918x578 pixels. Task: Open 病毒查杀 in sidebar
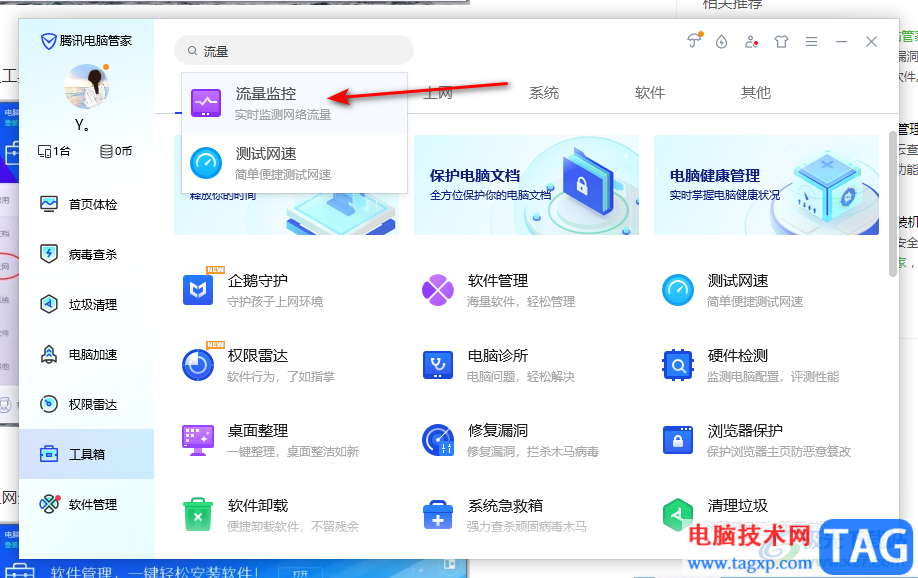86,254
